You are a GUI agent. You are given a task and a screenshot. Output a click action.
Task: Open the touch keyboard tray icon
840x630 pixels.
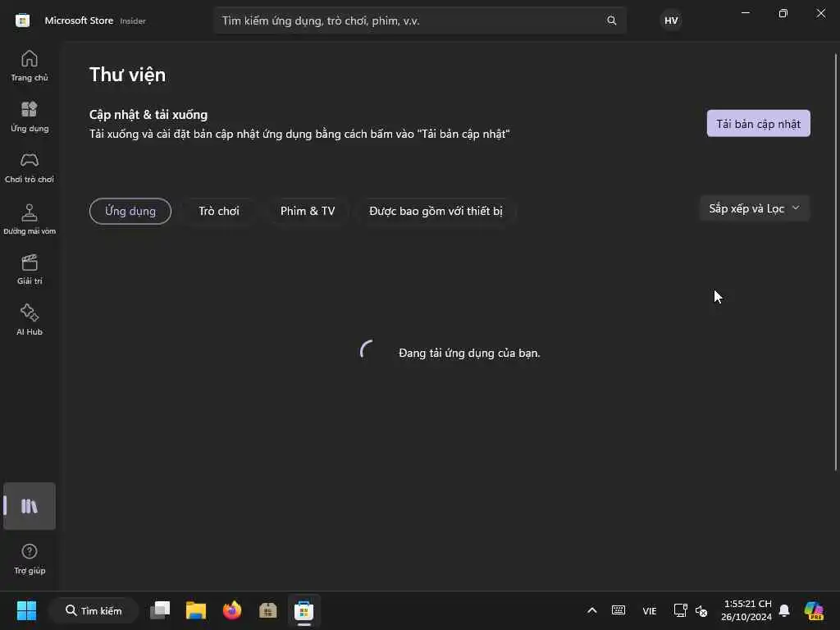(619, 610)
